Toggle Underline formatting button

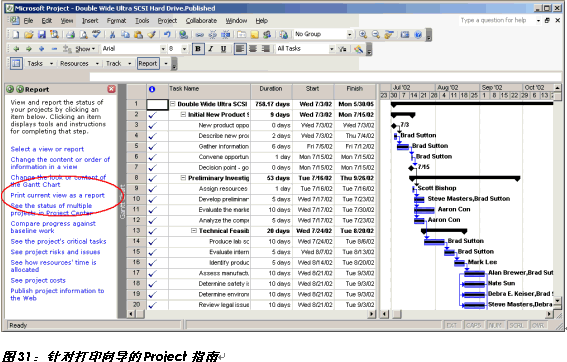tap(223, 49)
